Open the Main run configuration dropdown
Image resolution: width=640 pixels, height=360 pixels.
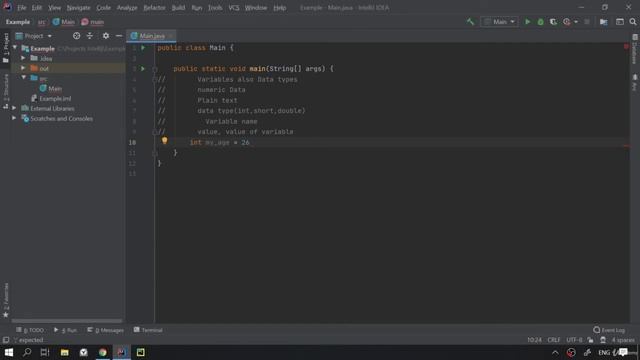click(x=499, y=22)
